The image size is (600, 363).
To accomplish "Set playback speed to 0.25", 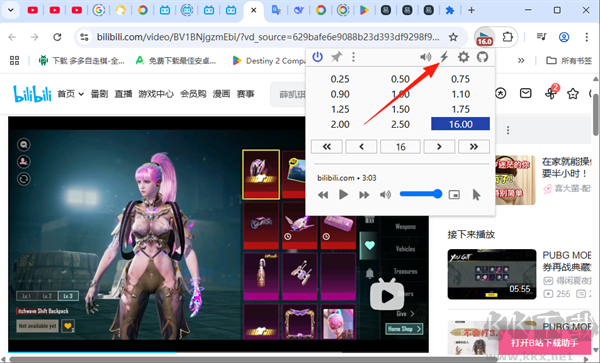I will [340, 79].
